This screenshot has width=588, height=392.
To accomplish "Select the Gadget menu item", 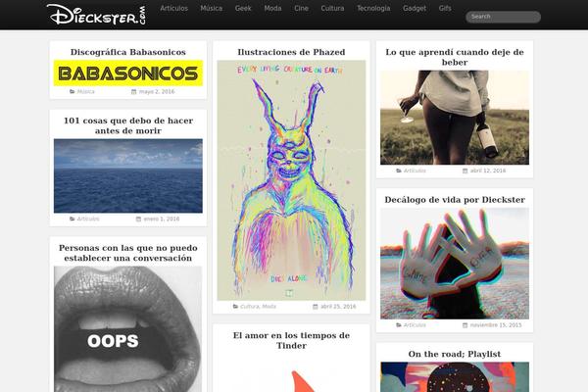I will 415,8.
